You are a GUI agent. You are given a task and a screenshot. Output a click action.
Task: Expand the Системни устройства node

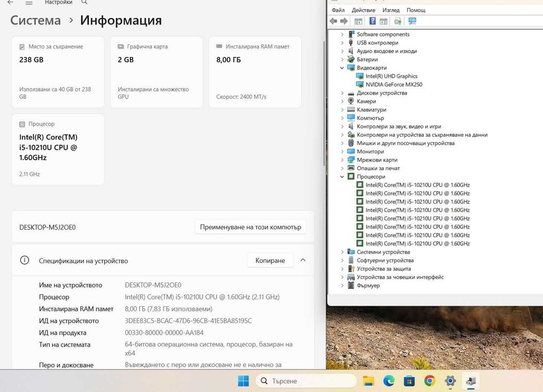point(342,252)
